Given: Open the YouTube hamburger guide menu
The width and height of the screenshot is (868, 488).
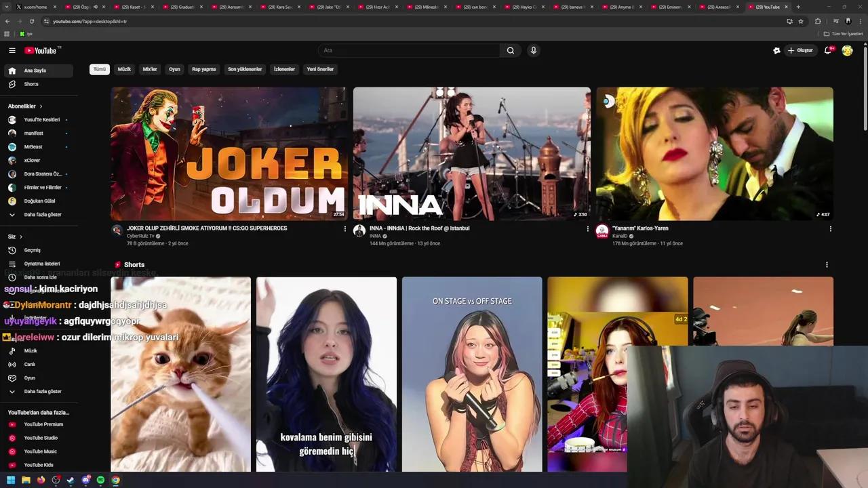Looking at the screenshot, I should (12, 50).
